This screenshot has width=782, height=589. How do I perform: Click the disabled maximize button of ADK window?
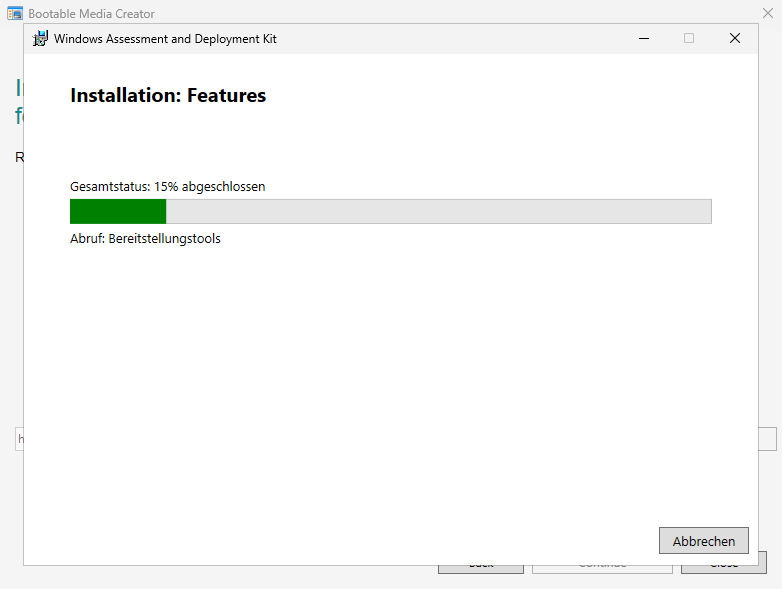tap(689, 38)
